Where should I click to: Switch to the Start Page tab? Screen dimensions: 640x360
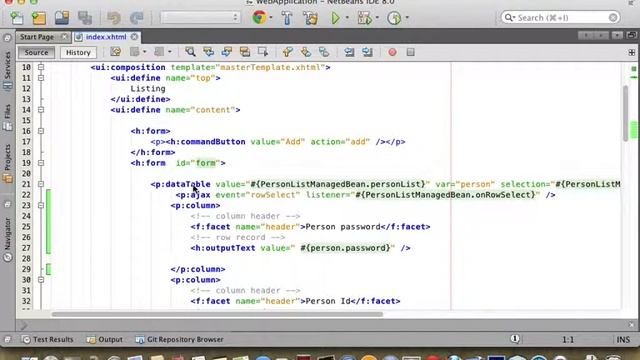(x=37, y=37)
